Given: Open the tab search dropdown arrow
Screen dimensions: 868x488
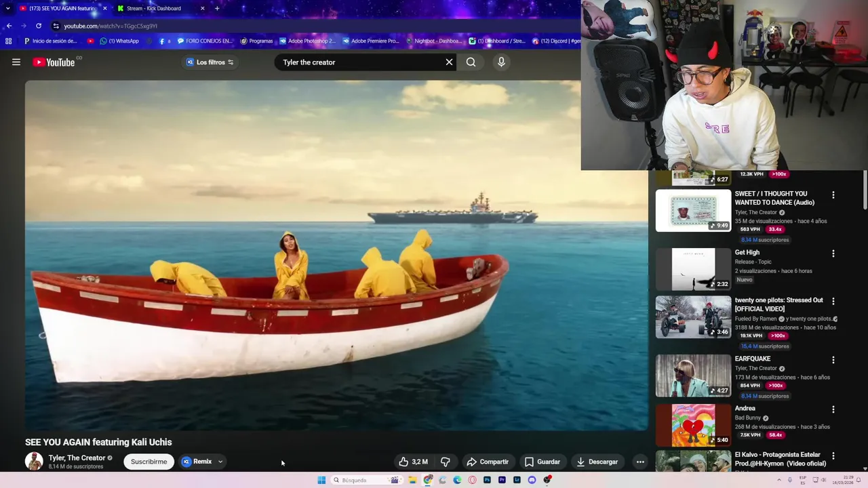Looking at the screenshot, I should tap(7, 8).
